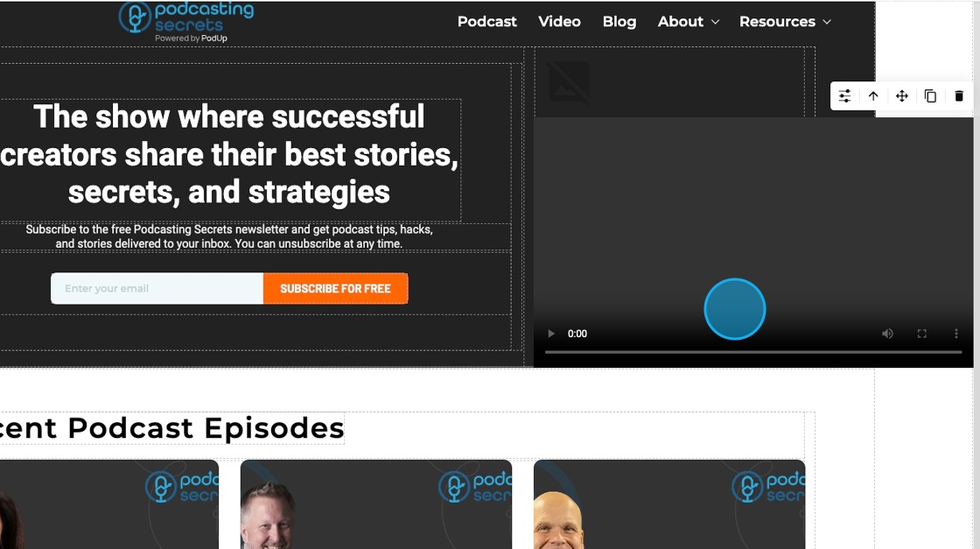Click the Podcasting Secrets logo
Screen dimensions: 980x549
click(186, 22)
